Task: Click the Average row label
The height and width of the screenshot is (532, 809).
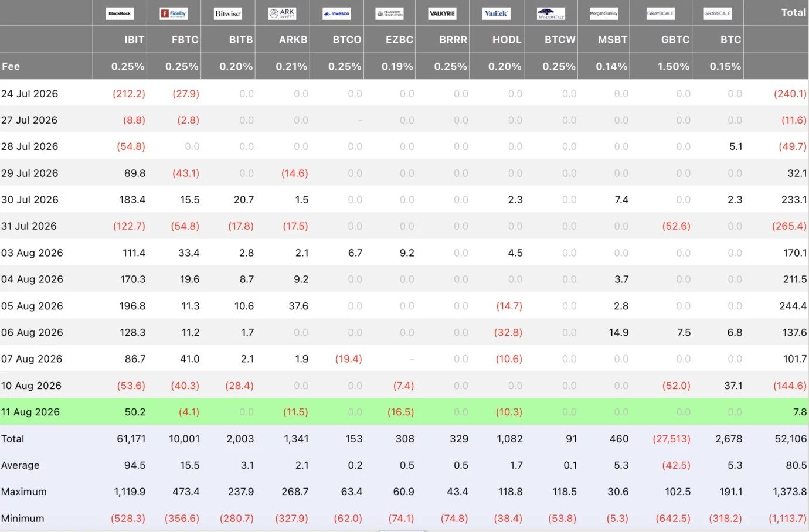Action: (x=20, y=465)
